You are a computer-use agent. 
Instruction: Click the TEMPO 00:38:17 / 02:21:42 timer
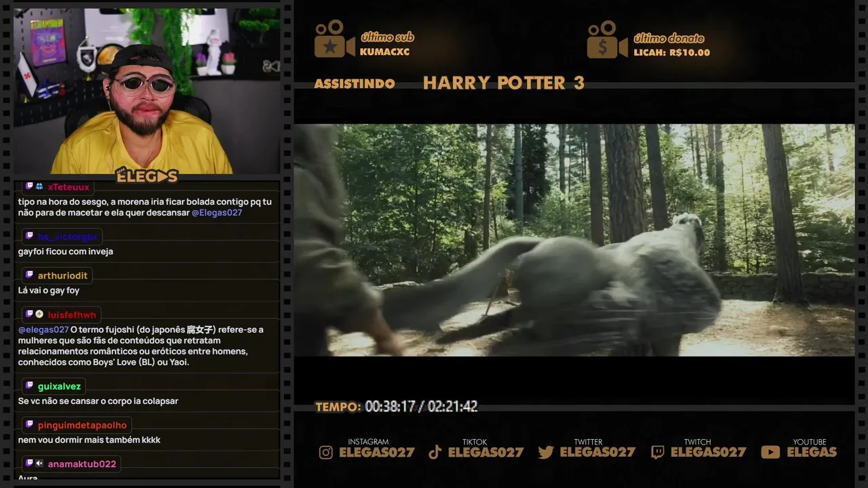click(396, 407)
